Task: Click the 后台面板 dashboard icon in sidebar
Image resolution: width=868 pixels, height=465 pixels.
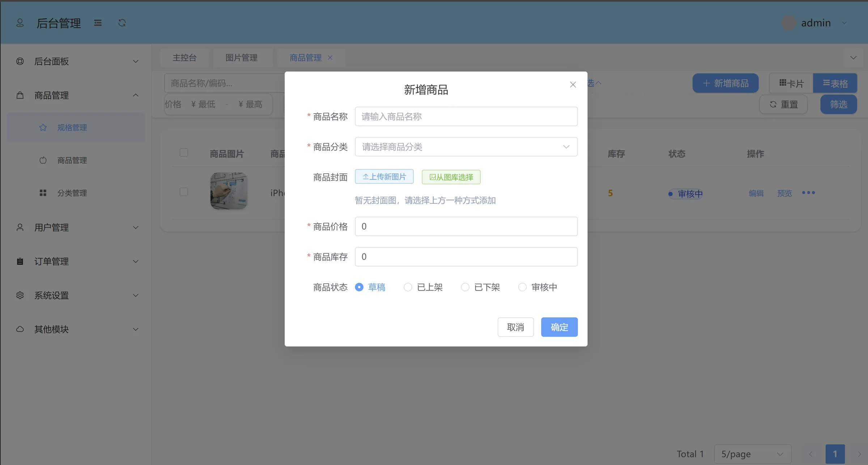Action: (20, 61)
